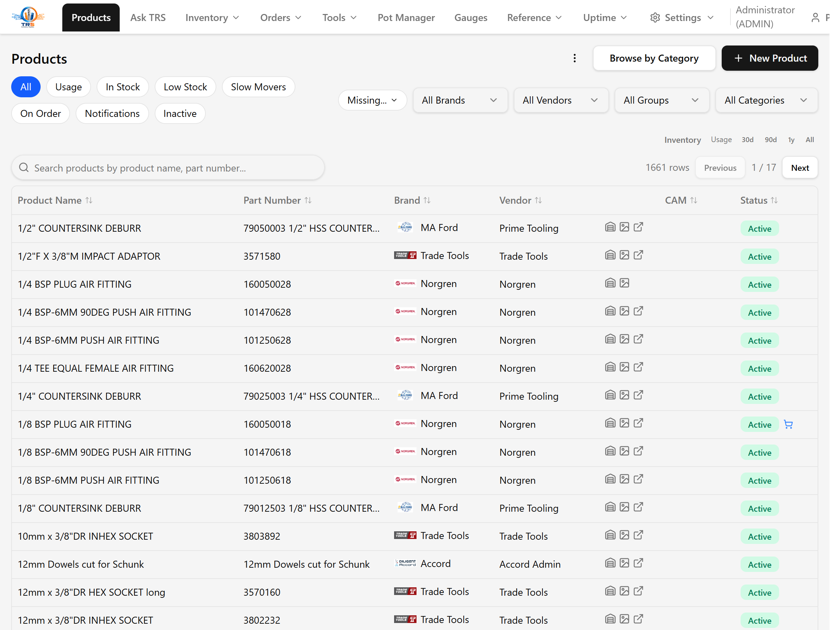Click the TRS logo in header

coord(28,17)
